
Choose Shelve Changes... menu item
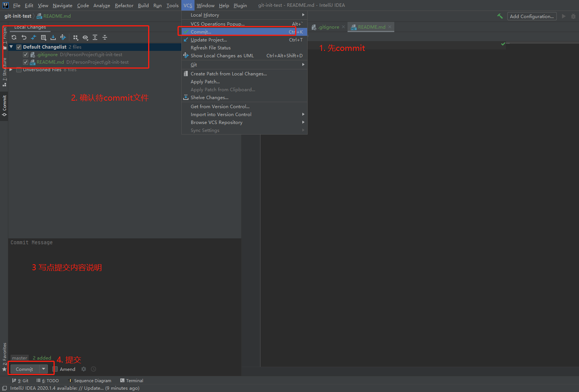coord(244,98)
